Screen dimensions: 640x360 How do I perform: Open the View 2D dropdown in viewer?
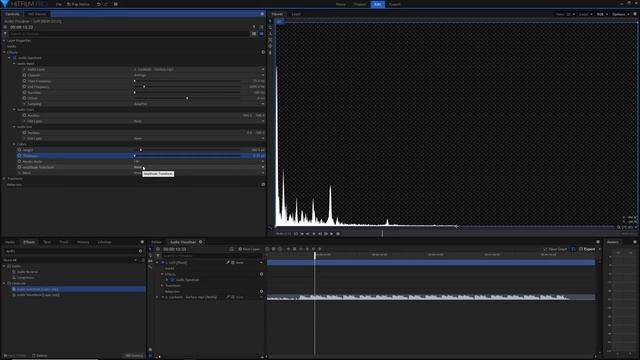pos(565,14)
